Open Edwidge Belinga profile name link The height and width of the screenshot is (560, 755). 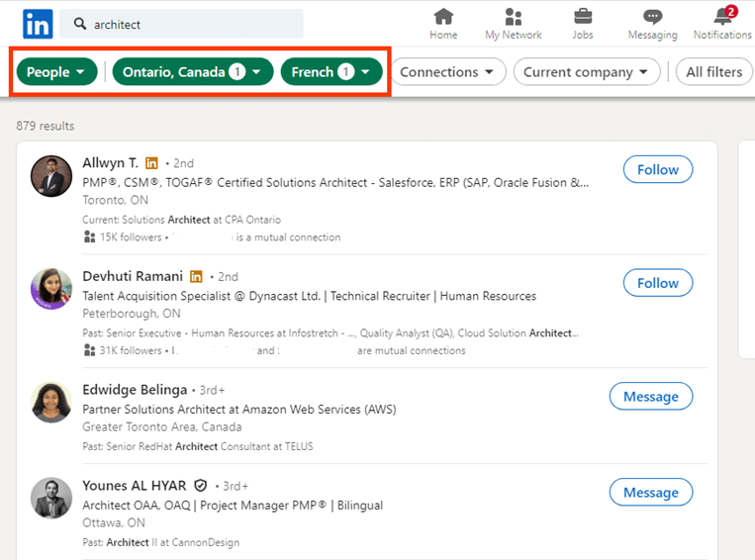135,389
